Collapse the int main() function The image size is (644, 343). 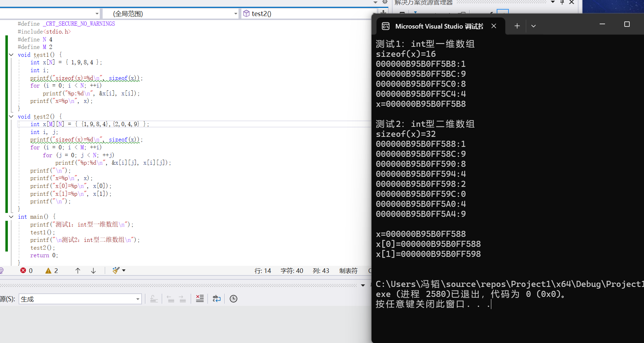pyautogui.click(x=11, y=217)
